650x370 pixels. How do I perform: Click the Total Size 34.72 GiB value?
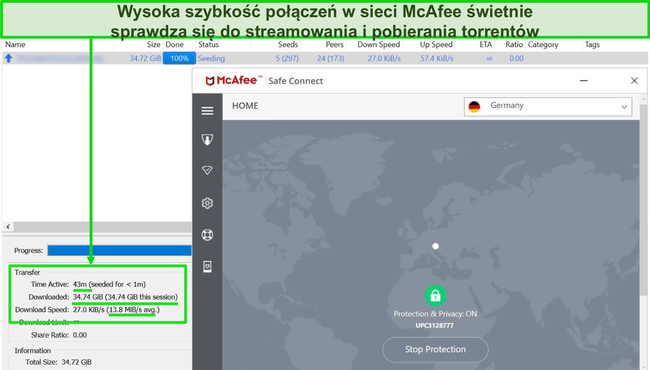(x=77, y=362)
